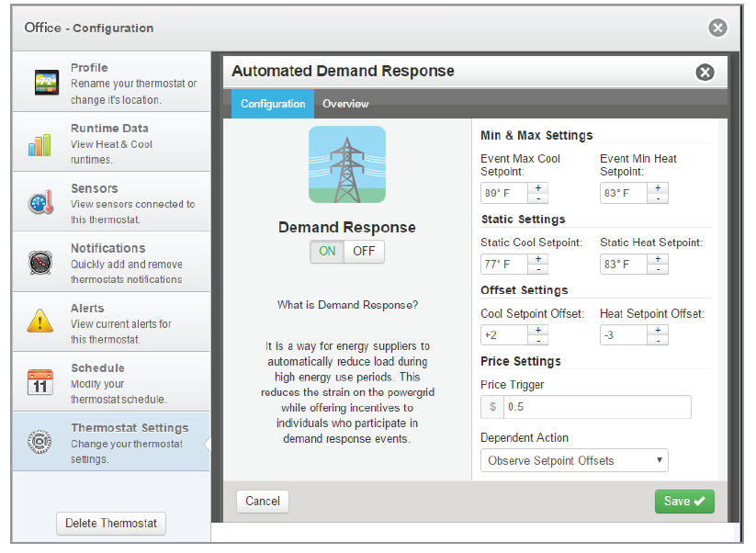
Task: Decrease Cool Setpoint Offset
Action: pyautogui.click(x=538, y=340)
